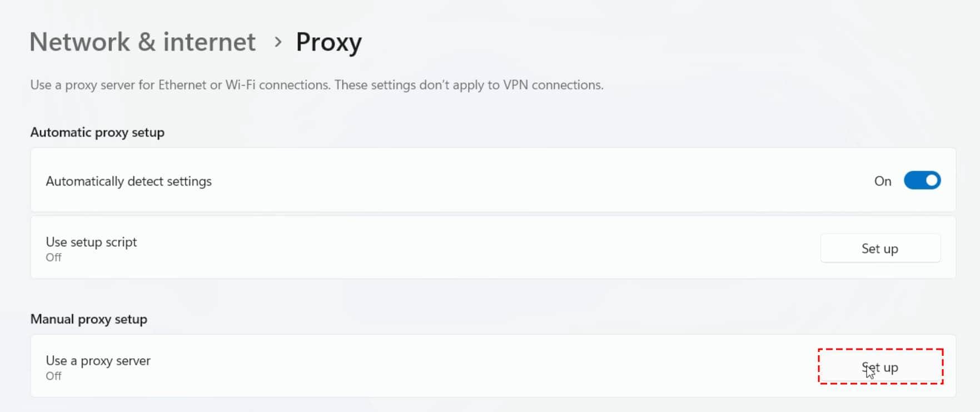Click the Proxy page title
980x412 pixels.
(x=329, y=42)
